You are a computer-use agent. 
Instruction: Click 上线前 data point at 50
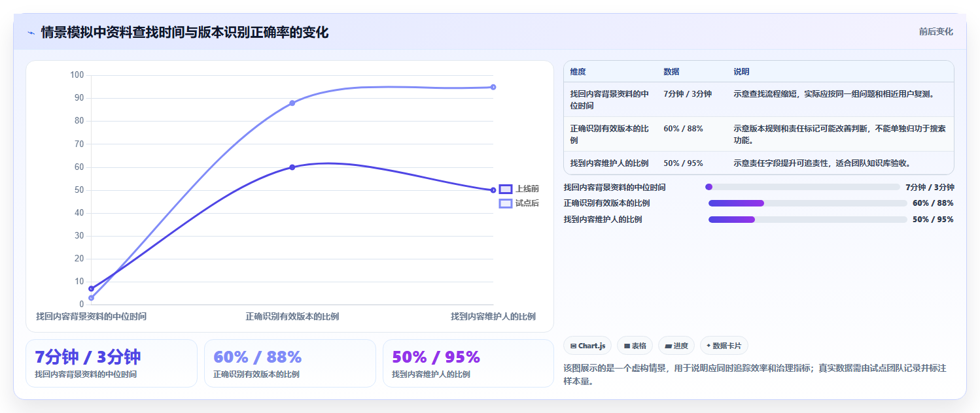(493, 190)
